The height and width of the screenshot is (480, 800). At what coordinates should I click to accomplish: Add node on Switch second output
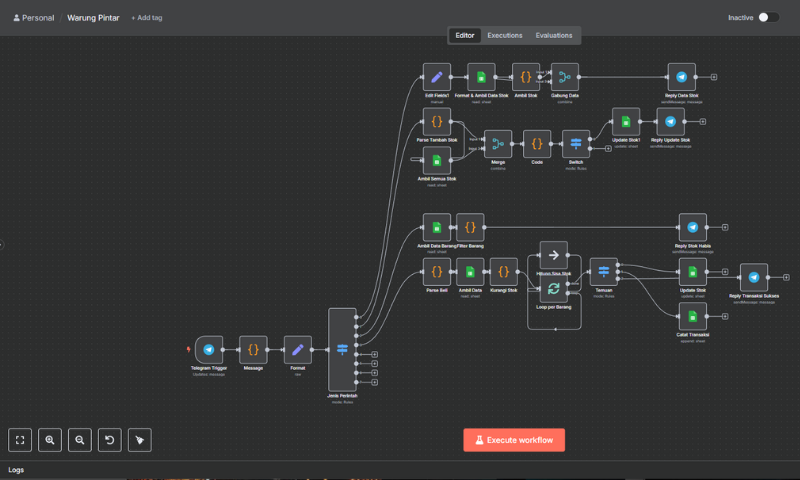[608, 148]
